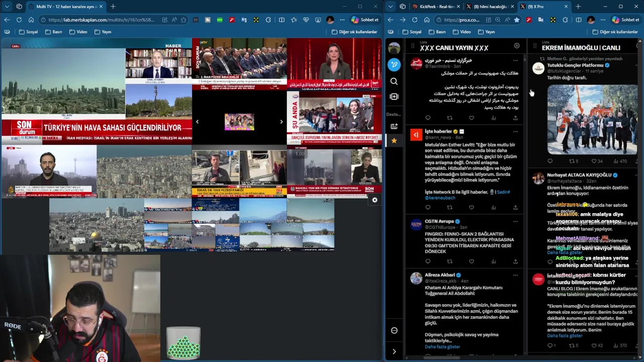Open settings gear on Multi TV video grid
The image size is (644, 362).
(x=374, y=200)
